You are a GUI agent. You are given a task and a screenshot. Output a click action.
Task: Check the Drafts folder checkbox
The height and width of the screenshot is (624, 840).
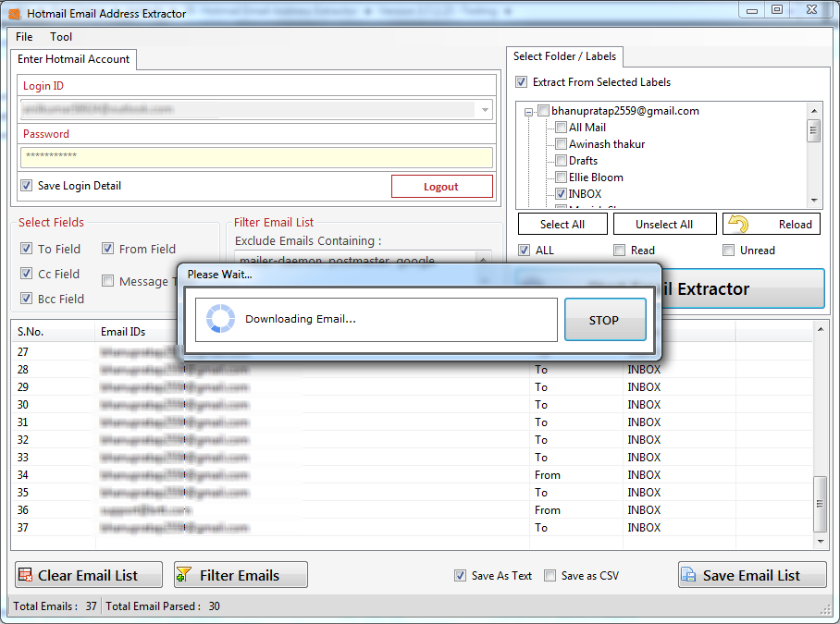561,161
